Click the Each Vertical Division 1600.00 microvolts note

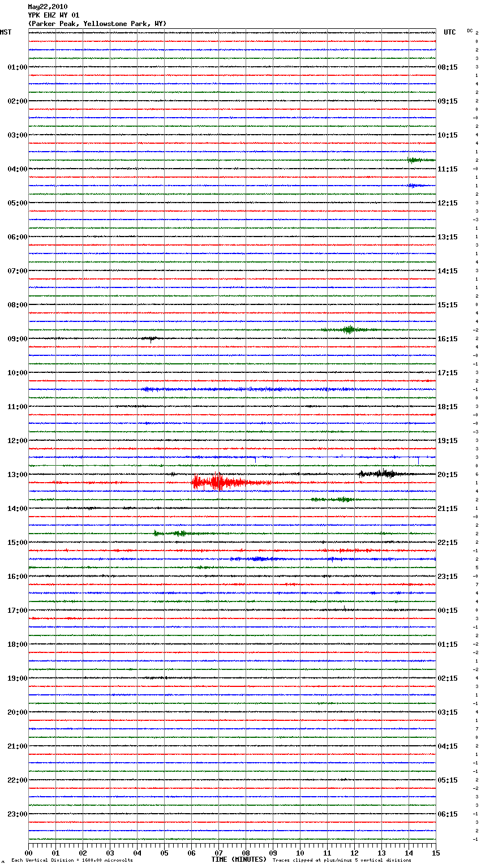72,861
